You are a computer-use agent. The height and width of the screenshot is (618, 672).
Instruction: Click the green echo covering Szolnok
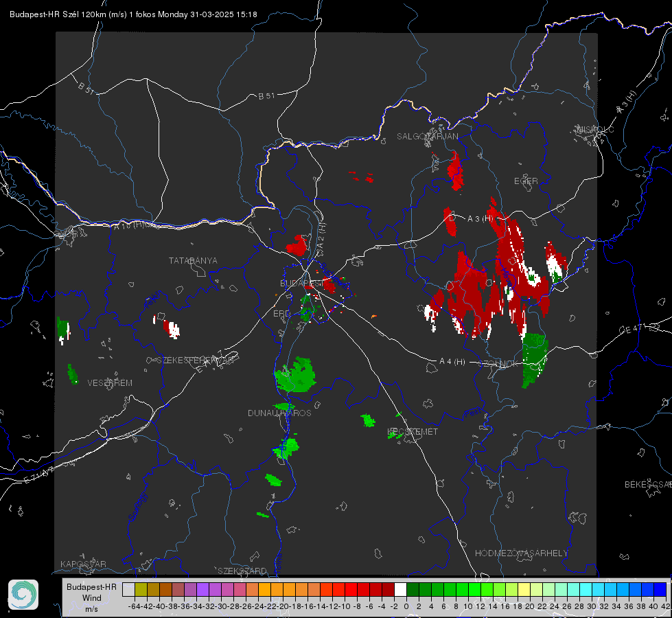(x=535, y=359)
